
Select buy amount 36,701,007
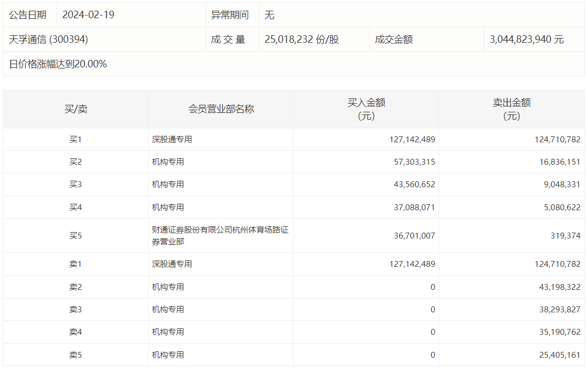tap(414, 236)
